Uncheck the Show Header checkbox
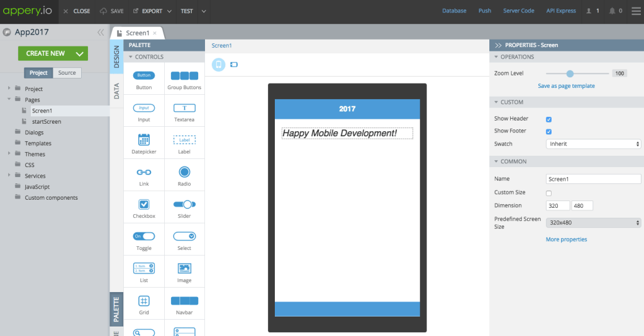 [x=549, y=119]
